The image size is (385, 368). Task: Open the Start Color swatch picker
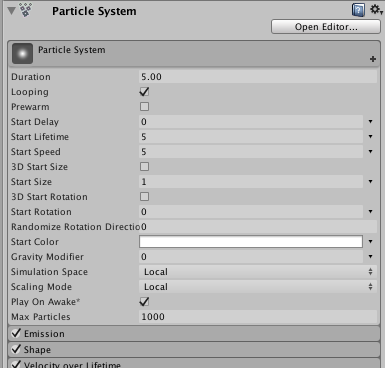click(251, 242)
